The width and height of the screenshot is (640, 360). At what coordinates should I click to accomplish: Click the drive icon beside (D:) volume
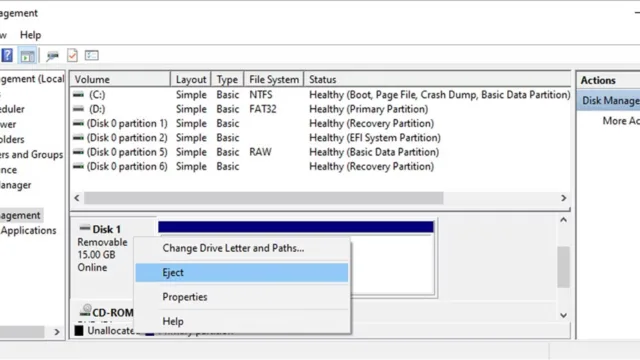point(78,109)
